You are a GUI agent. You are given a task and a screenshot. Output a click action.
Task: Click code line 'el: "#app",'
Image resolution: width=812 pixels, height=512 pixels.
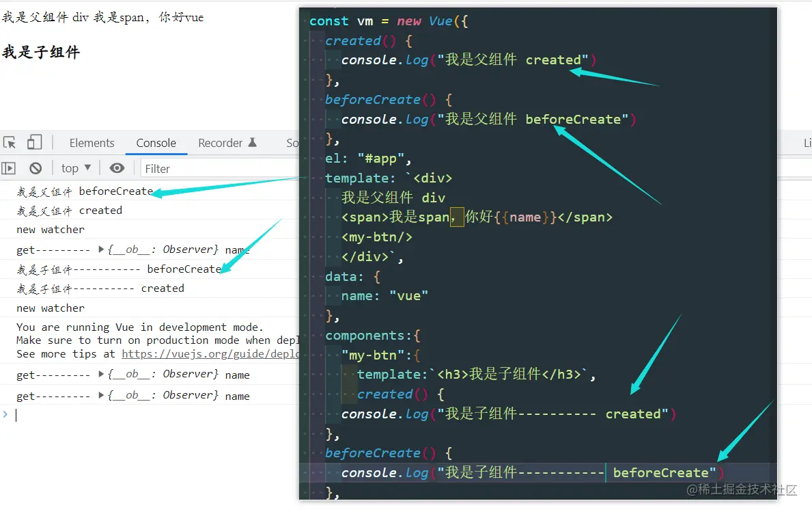pyautogui.click(x=368, y=159)
